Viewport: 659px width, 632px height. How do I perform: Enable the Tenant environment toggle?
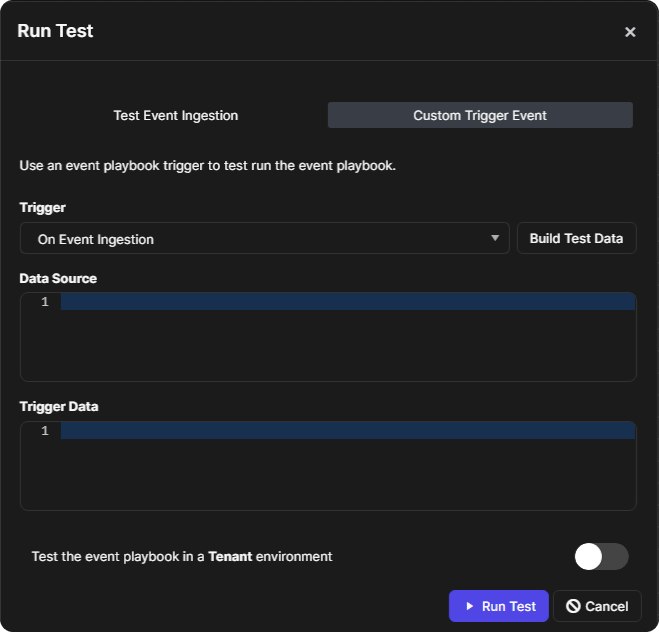[x=601, y=556]
